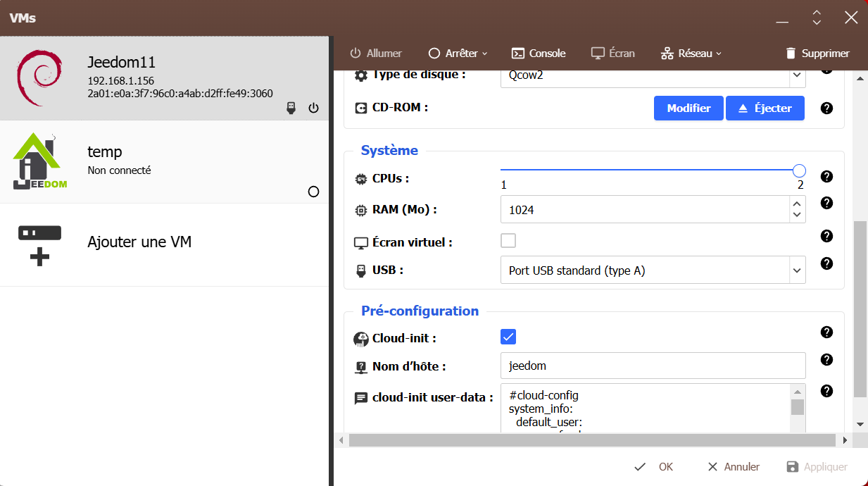This screenshot has width=868, height=486.
Task: Click the help icon next to CPUs
Action: 827,176
